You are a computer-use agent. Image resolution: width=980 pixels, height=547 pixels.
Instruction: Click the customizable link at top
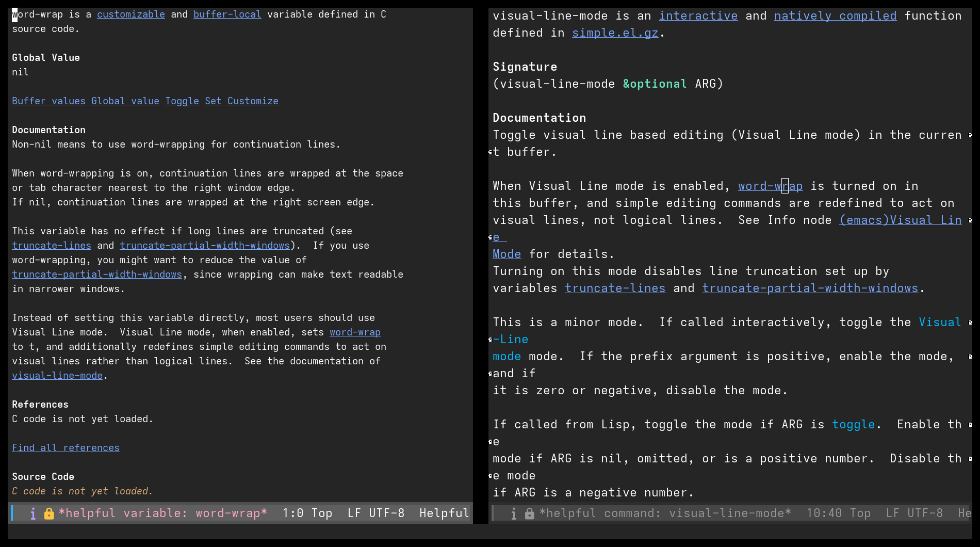pyautogui.click(x=131, y=14)
